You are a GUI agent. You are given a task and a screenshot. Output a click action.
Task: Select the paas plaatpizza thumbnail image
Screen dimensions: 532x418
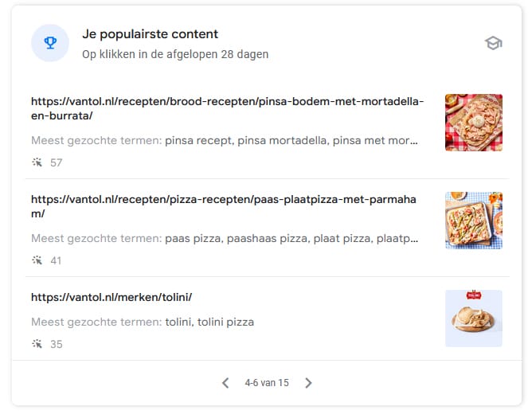pos(474,221)
